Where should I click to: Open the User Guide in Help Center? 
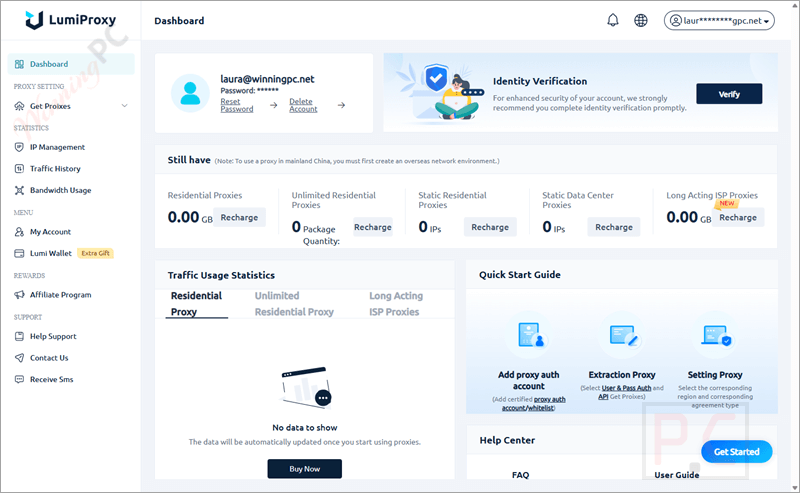pos(677,475)
